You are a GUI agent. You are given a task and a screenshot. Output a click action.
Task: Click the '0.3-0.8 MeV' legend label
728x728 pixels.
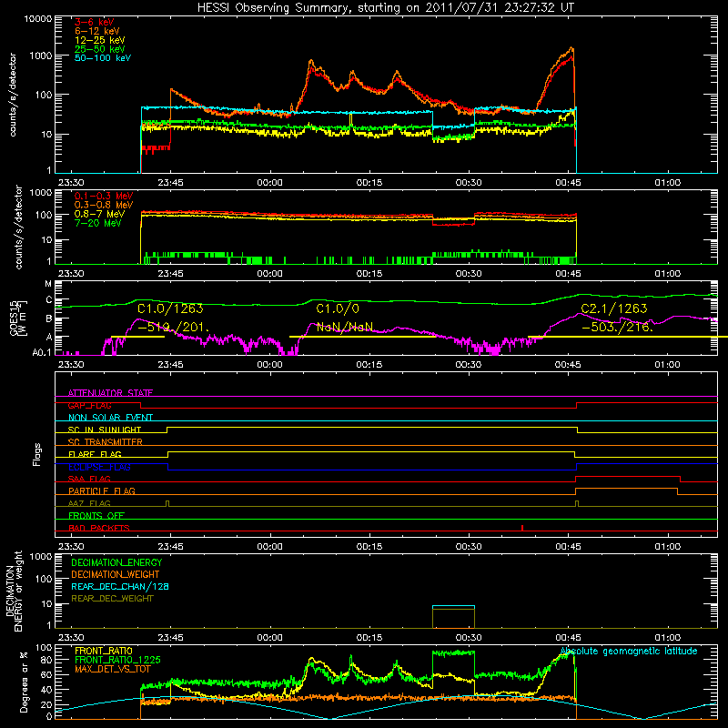click(x=104, y=205)
